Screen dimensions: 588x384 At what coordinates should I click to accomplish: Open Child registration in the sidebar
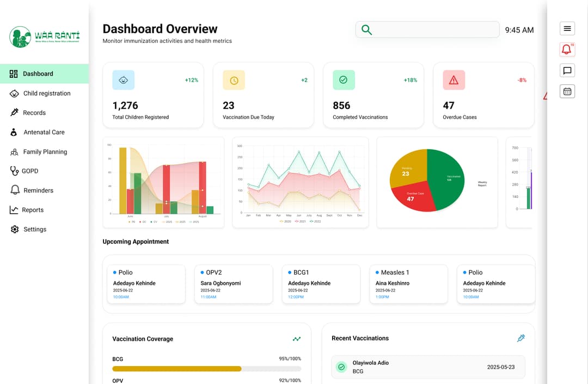pyautogui.click(x=46, y=94)
